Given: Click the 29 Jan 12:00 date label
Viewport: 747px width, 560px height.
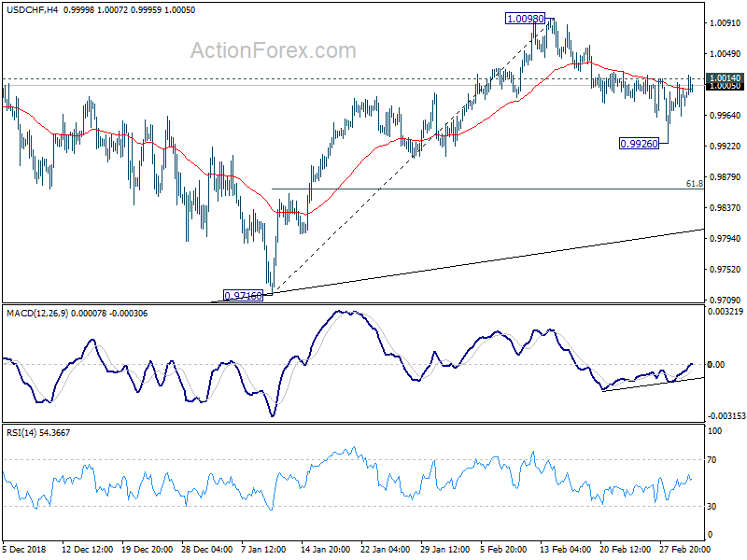Looking at the screenshot, I should 446,550.
